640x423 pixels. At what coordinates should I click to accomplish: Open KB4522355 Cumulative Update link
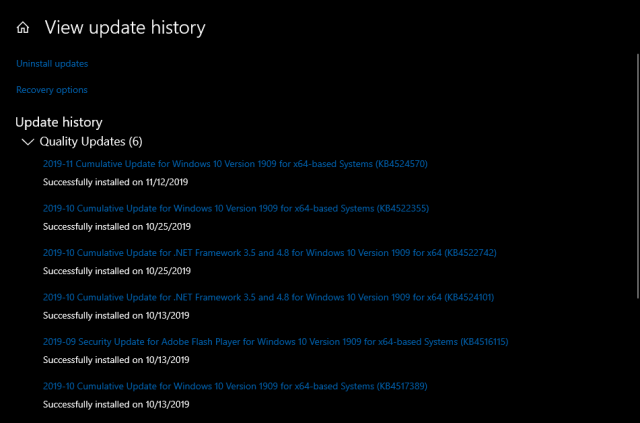235,208
